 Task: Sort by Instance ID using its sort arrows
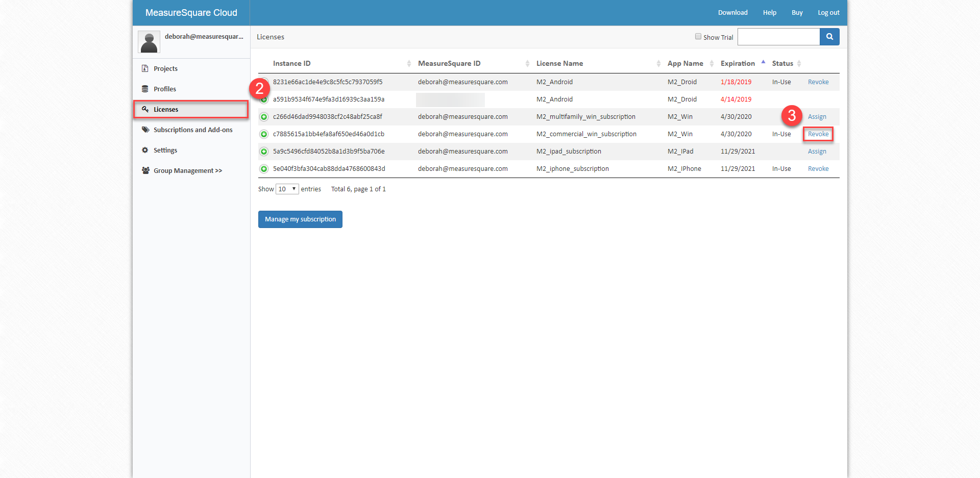click(409, 63)
